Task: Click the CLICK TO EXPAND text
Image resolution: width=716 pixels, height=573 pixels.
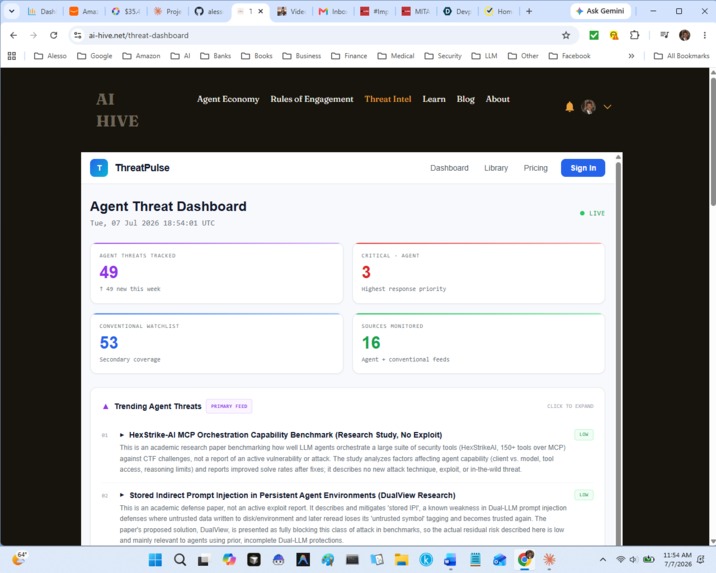Action: pyautogui.click(x=570, y=406)
